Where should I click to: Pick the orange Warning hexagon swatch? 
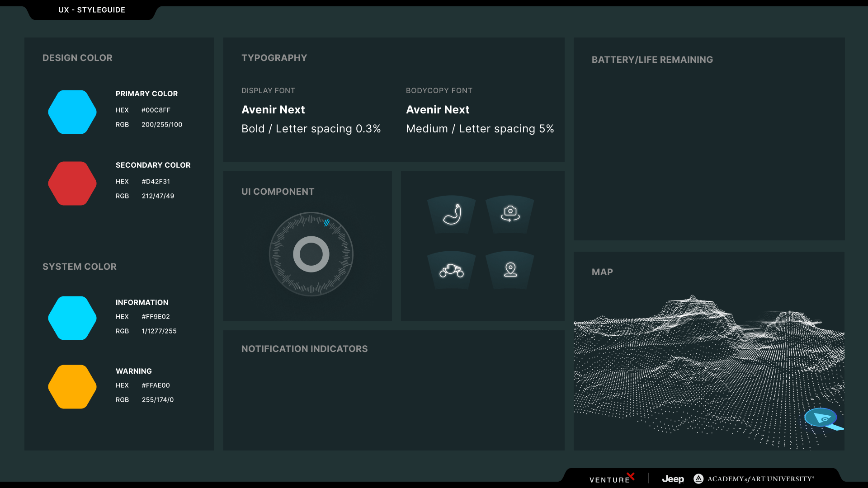(x=72, y=387)
